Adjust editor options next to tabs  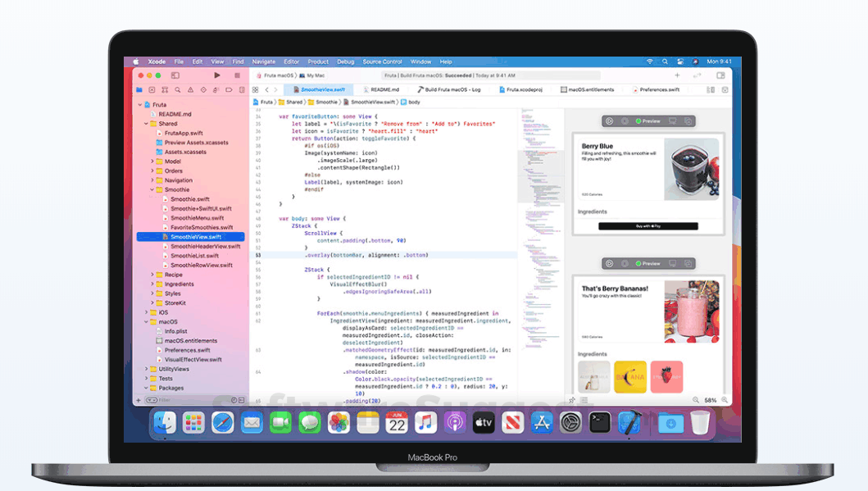pos(711,89)
